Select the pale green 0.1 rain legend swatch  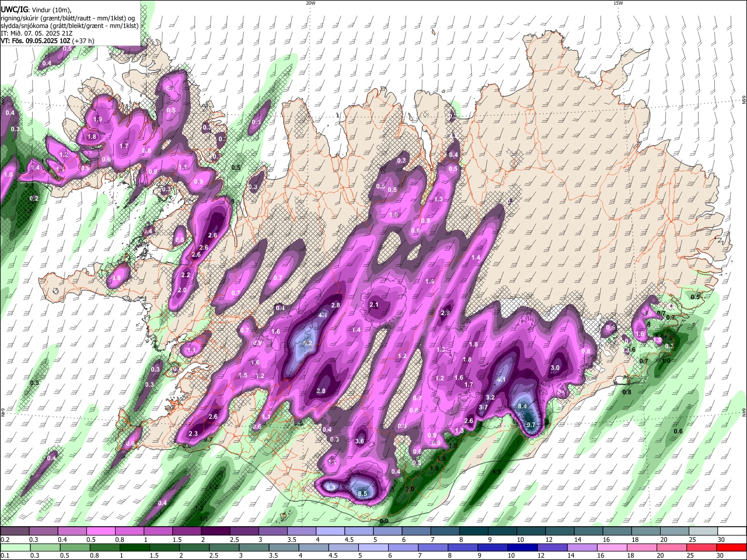click(x=15, y=547)
